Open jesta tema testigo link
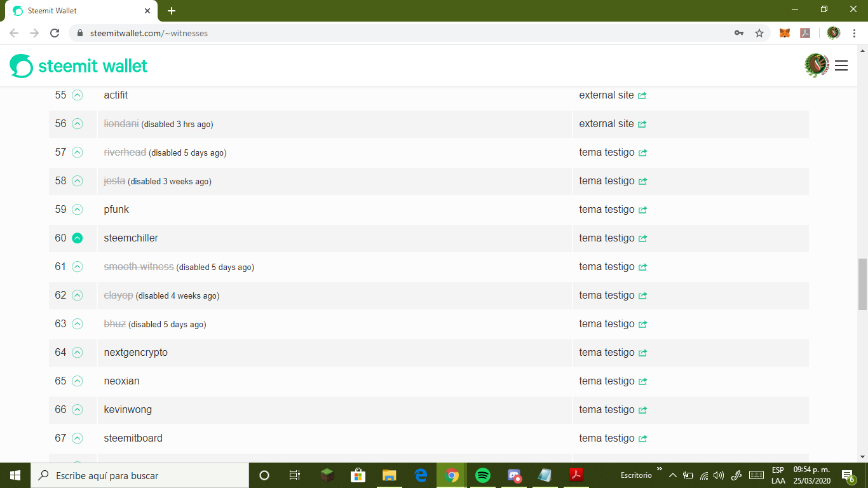Image resolution: width=868 pixels, height=488 pixels. [613, 181]
